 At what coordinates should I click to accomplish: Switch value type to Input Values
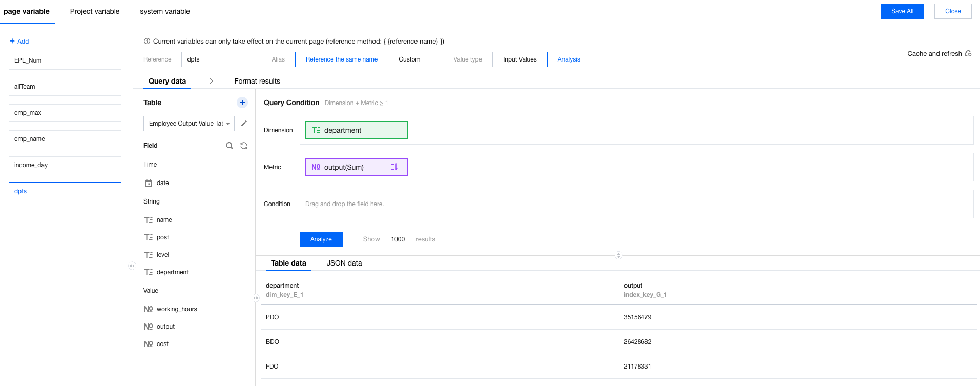tap(519, 59)
